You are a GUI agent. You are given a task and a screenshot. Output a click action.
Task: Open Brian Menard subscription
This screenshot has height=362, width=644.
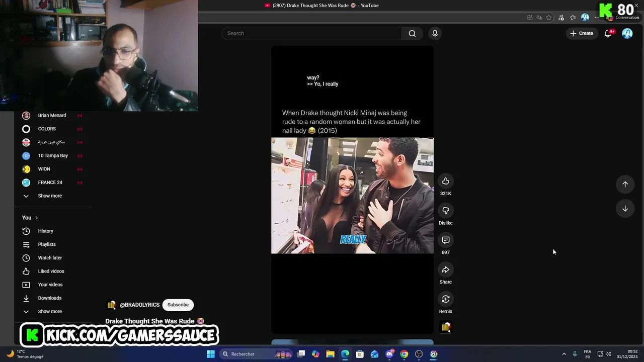(x=52, y=116)
